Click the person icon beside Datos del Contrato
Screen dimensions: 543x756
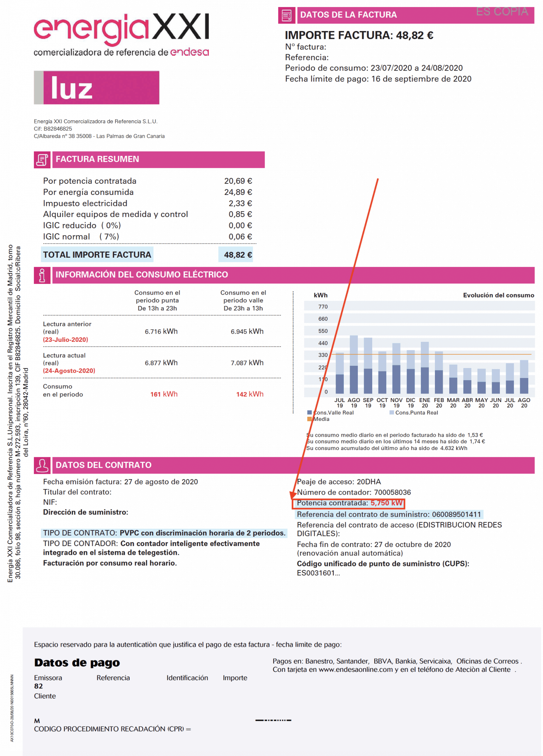pos(42,465)
